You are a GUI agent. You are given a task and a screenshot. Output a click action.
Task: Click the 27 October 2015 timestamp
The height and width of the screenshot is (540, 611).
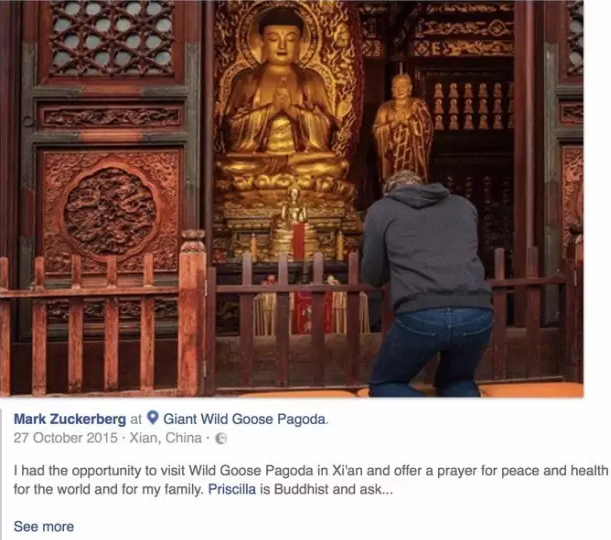pos(65,438)
